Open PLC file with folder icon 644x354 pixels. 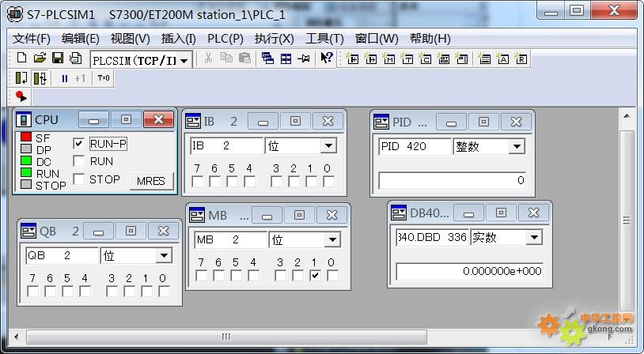click(40, 58)
